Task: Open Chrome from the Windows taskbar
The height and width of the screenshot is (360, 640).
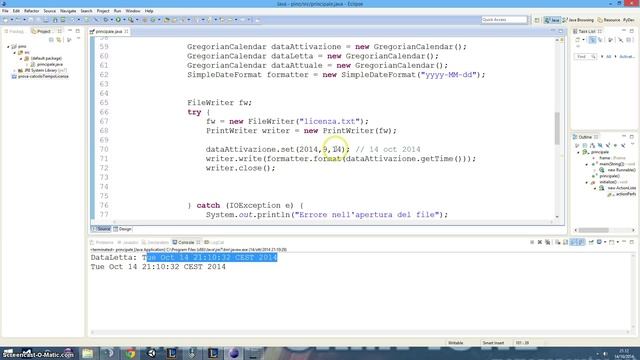Action: click(x=130, y=353)
